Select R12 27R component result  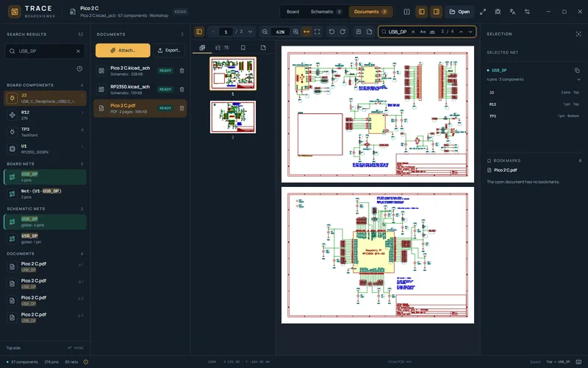point(45,115)
